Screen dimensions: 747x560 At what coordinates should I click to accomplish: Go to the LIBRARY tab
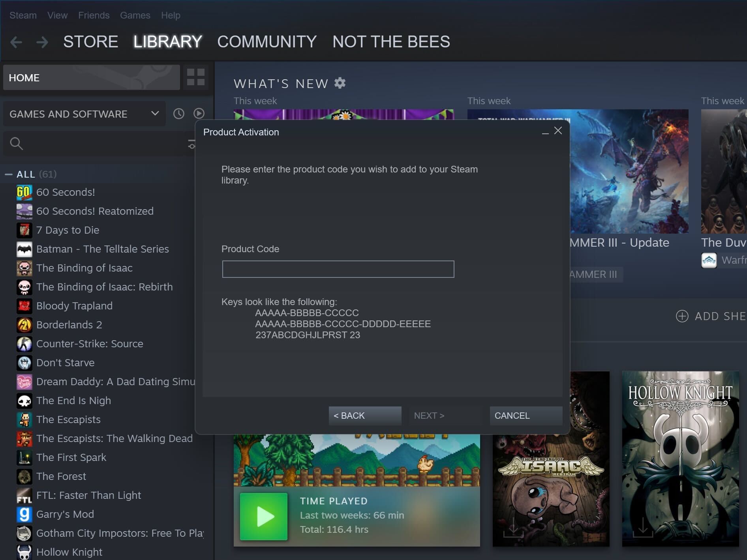pos(167,42)
